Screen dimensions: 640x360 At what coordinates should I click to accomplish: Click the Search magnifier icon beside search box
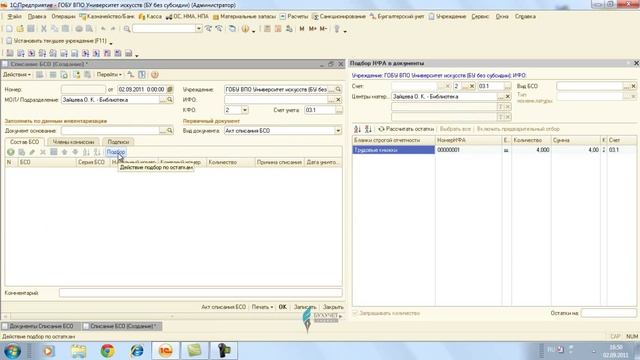tap(127, 29)
